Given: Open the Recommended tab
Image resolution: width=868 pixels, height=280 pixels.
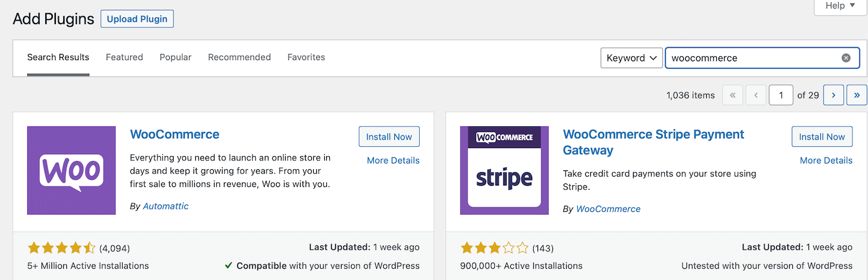Looking at the screenshot, I should tap(239, 57).
